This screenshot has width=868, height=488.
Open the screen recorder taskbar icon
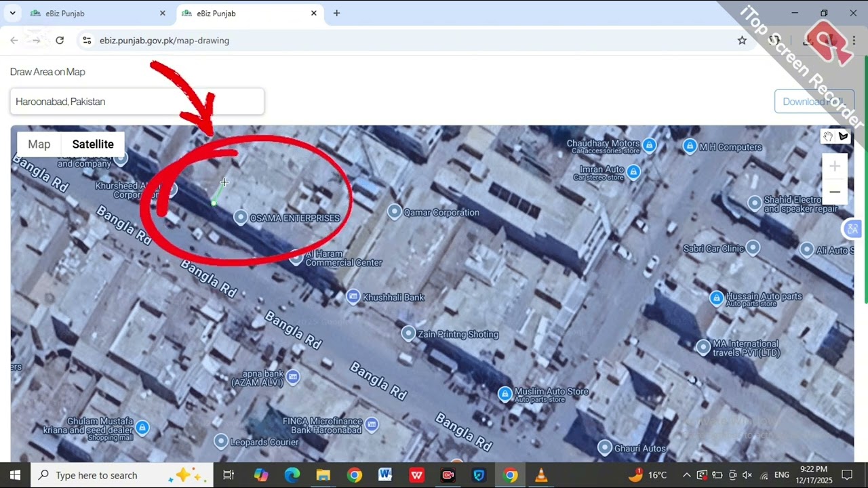448,475
